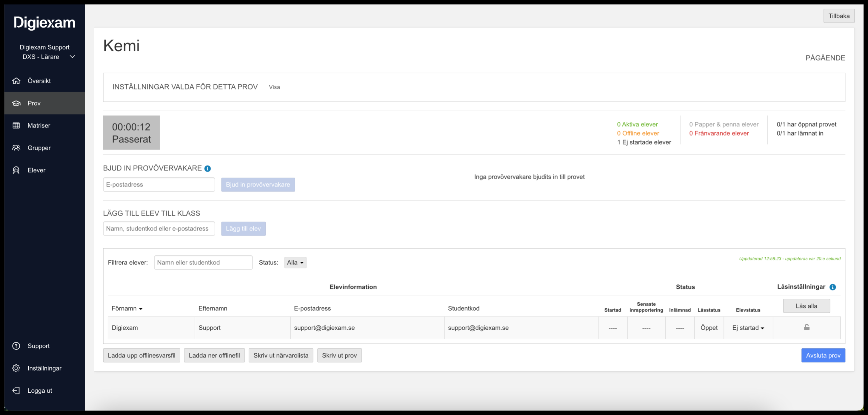
Task: Click info icon beside Låsinställningar
Action: pyautogui.click(x=832, y=287)
